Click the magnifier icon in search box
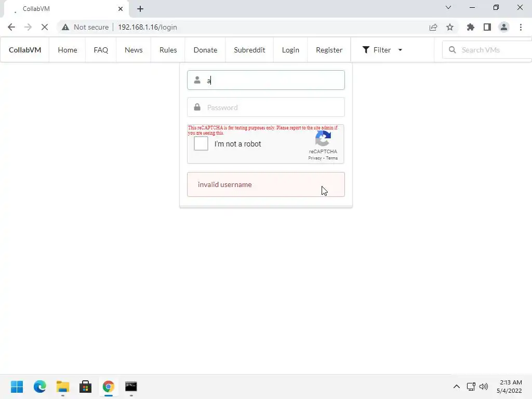Image resolution: width=532 pixels, height=399 pixels. click(453, 50)
